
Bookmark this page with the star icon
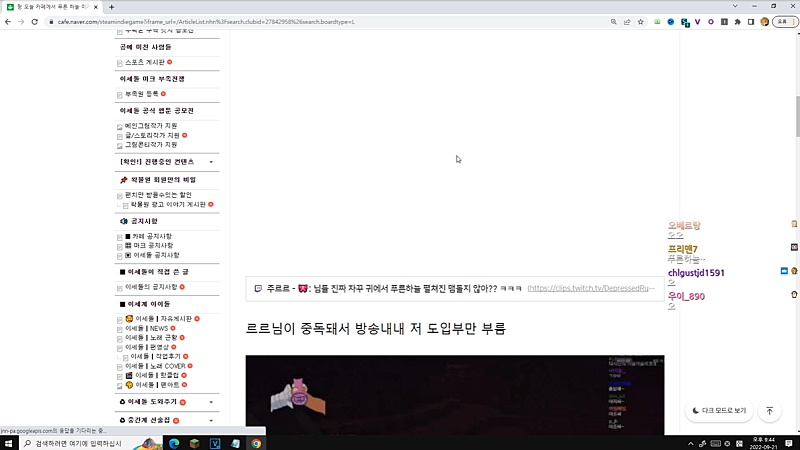pyautogui.click(x=641, y=22)
